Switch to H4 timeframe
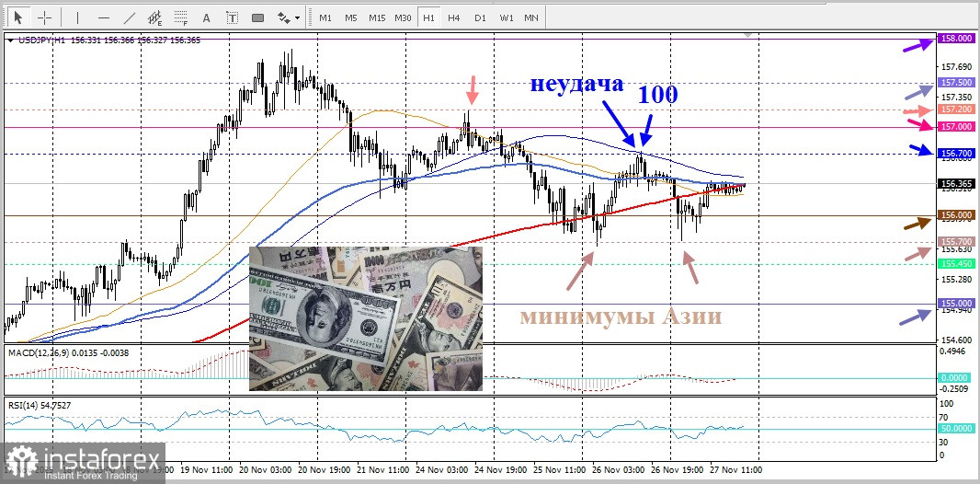Viewport: 980px width, 484px height. point(454,17)
